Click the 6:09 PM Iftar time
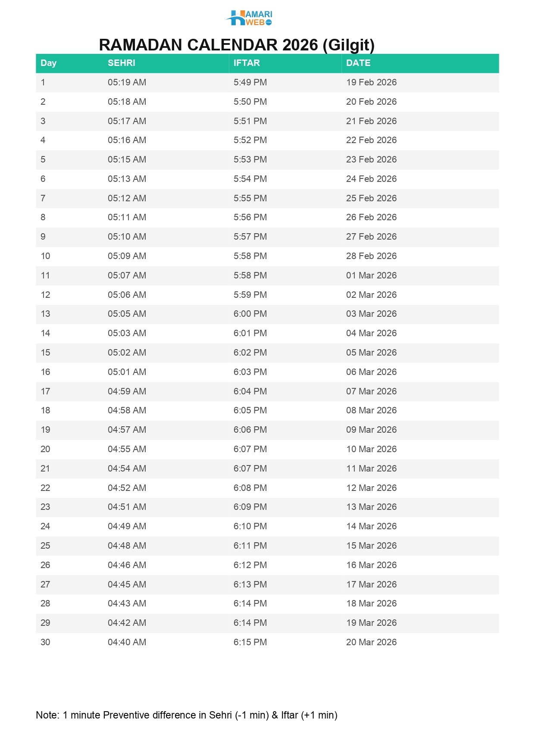This screenshot has height=756, width=535. tap(250, 507)
